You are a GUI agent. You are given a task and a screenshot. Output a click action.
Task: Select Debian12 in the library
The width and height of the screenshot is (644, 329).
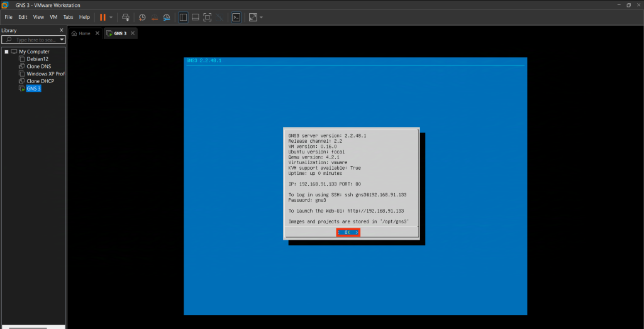click(37, 59)
